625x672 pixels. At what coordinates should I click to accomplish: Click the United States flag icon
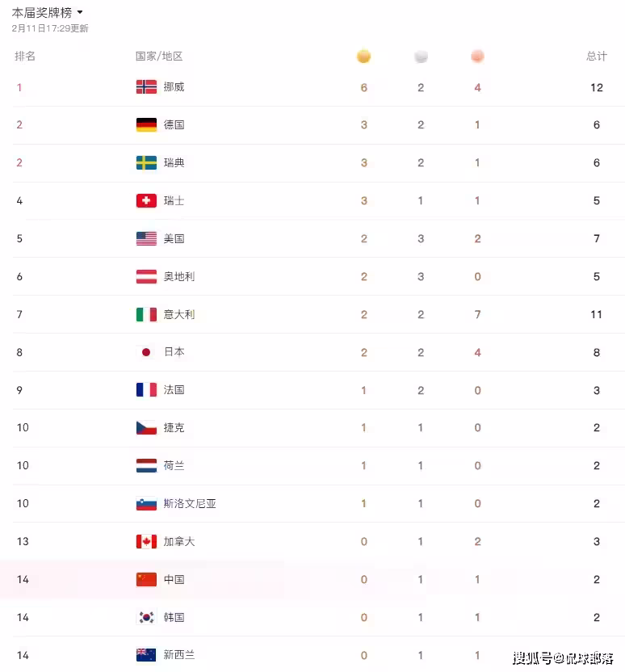tap(146, 239)
